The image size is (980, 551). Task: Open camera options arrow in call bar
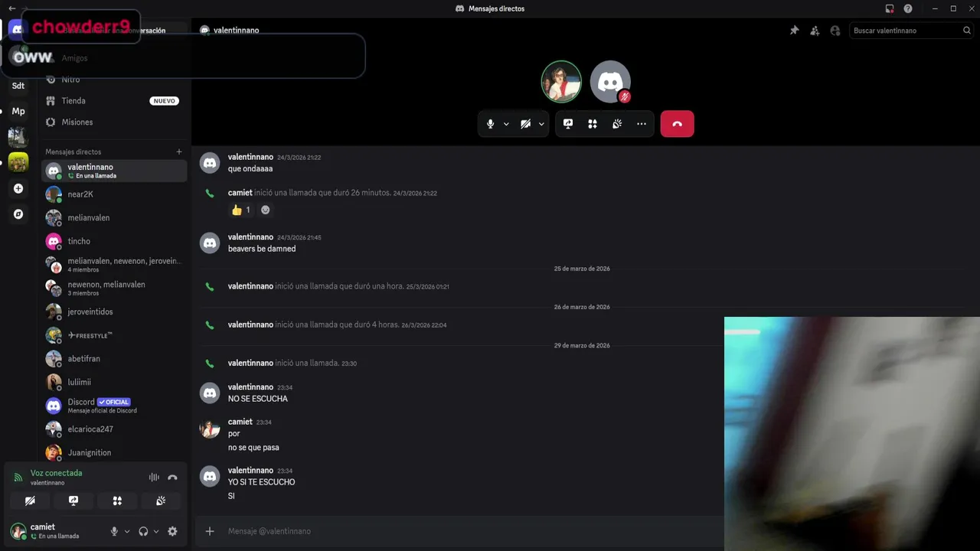click(x=541, y=124)
